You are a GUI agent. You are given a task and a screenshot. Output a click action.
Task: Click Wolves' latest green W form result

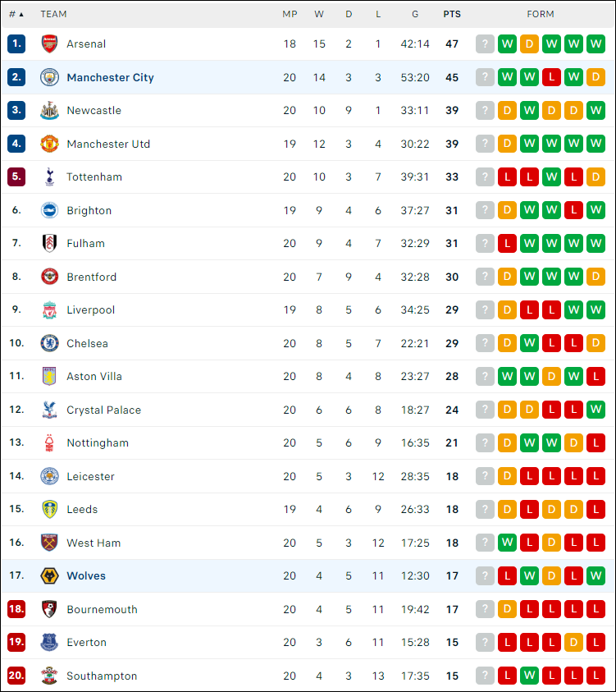595,576
